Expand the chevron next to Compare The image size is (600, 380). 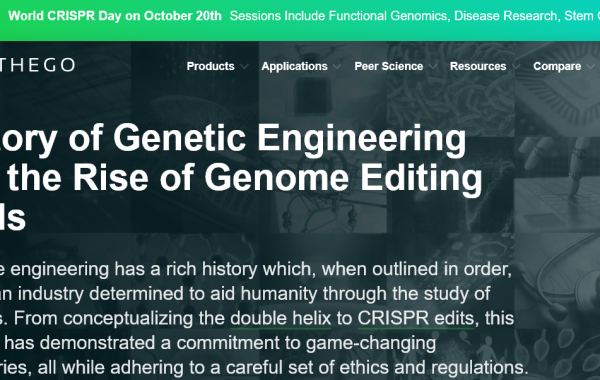pyautogui.click(x=590, y=67)
